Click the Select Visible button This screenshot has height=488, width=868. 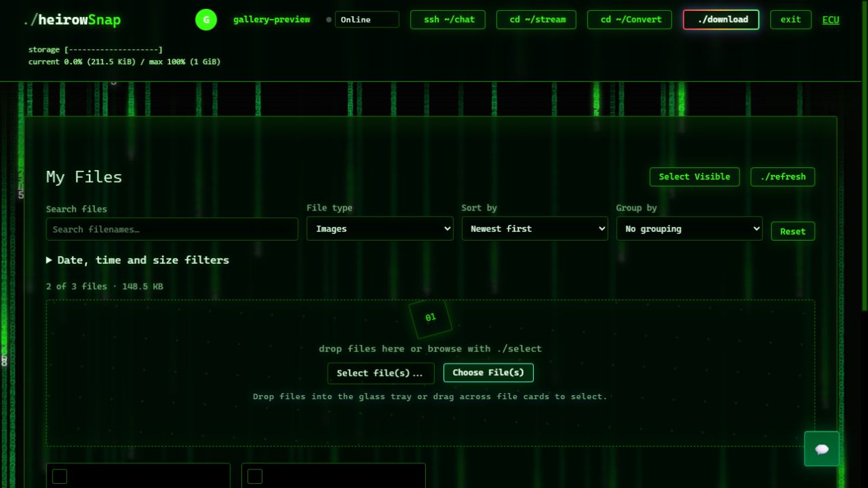pyautogui.click(x=694, y=177)
